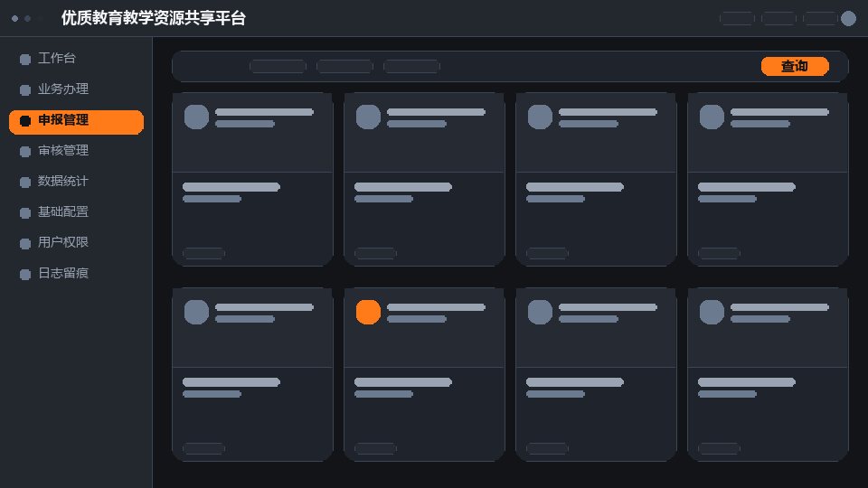
Task: Click the first placeholder button in the top header
Action: point(737,18)
